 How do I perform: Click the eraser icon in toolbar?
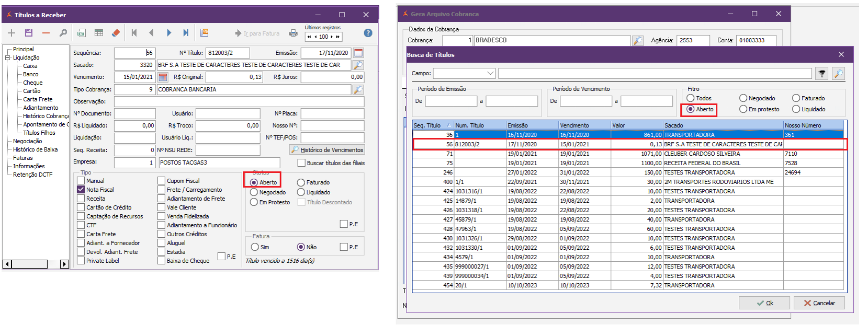[116, 33]
